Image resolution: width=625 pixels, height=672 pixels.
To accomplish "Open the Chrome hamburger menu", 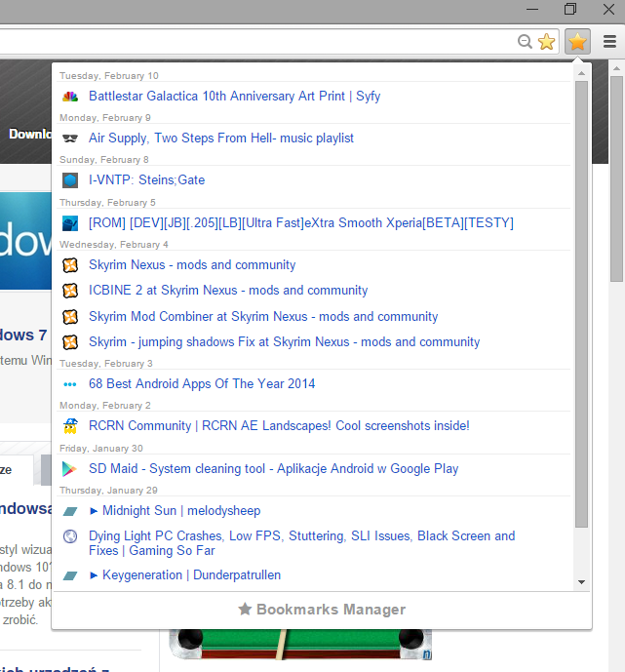I will click(609, 42).
